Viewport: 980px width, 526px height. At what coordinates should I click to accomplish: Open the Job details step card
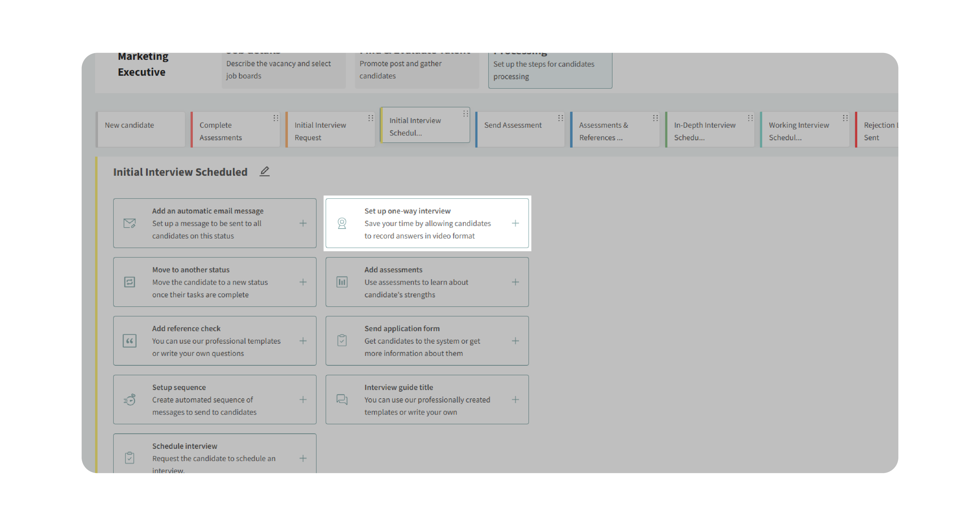pyautogui.click(x=283, y=69)
